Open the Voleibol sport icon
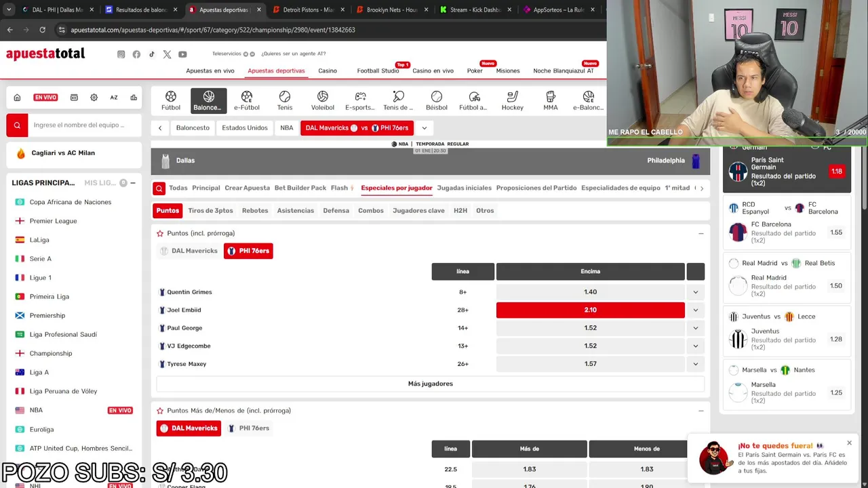This screenshot has height=488, width=868. pos(323,100)
